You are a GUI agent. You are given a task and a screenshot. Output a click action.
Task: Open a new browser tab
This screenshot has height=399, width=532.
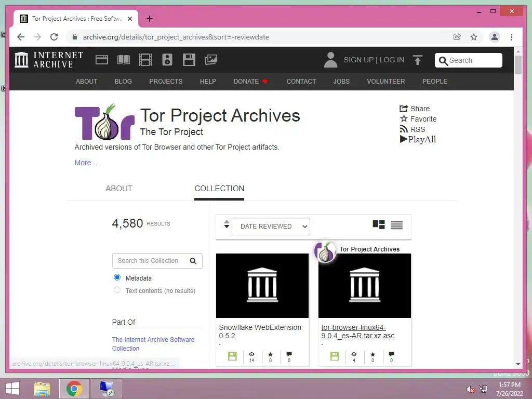tap(150, 19)
